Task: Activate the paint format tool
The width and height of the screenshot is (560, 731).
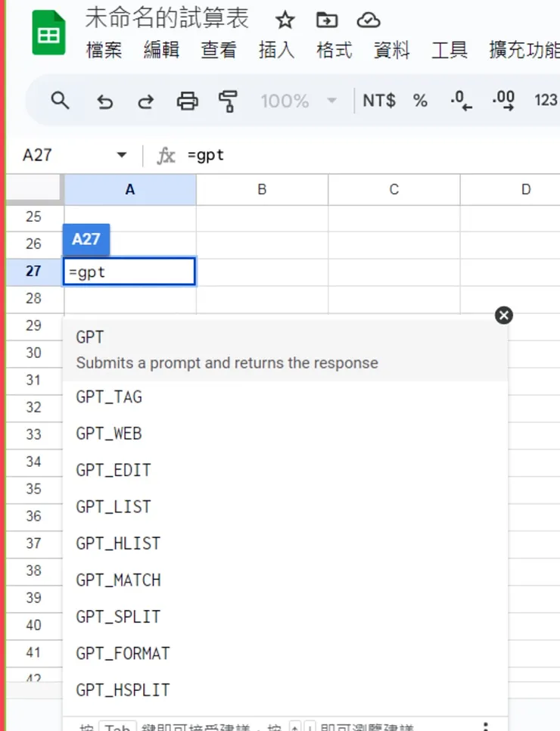Action: click(228, 101)
